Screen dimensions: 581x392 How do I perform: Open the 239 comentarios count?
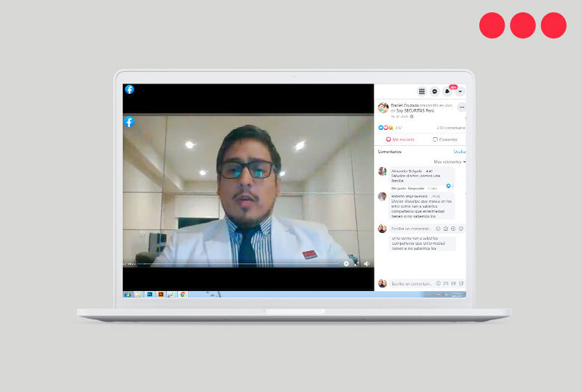(450, 128)
